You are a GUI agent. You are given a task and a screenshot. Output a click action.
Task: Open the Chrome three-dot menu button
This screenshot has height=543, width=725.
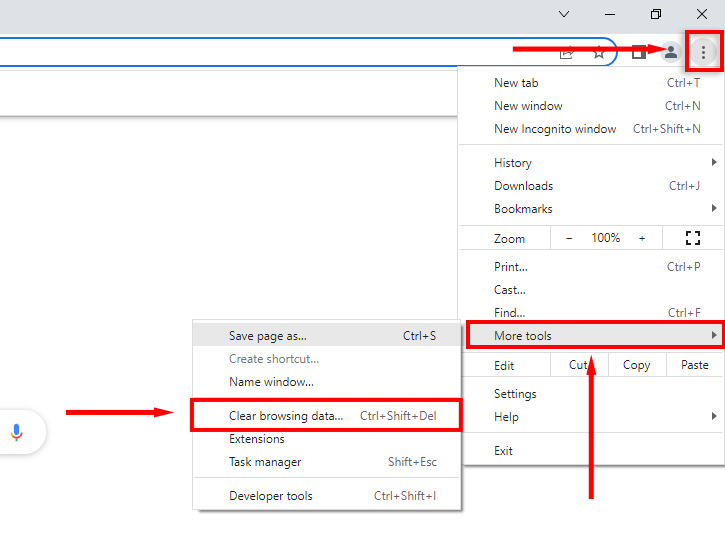tap(704, 52)
